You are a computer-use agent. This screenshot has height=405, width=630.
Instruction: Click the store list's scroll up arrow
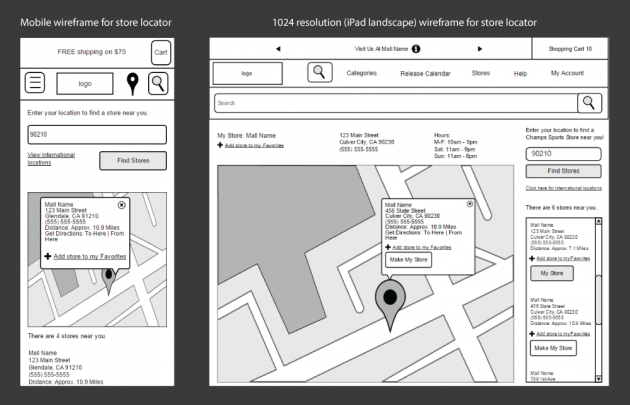point(599,221)
